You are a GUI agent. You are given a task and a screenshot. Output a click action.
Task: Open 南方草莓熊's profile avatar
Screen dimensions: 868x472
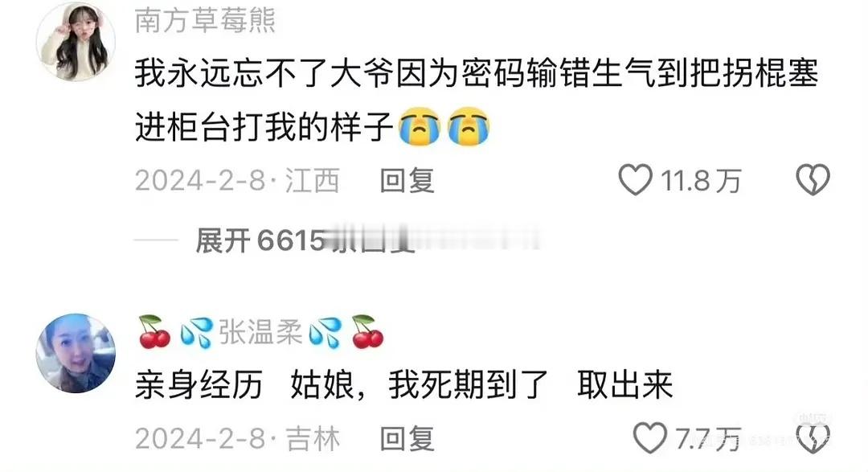pyautogui.click(x=76, y=42)
